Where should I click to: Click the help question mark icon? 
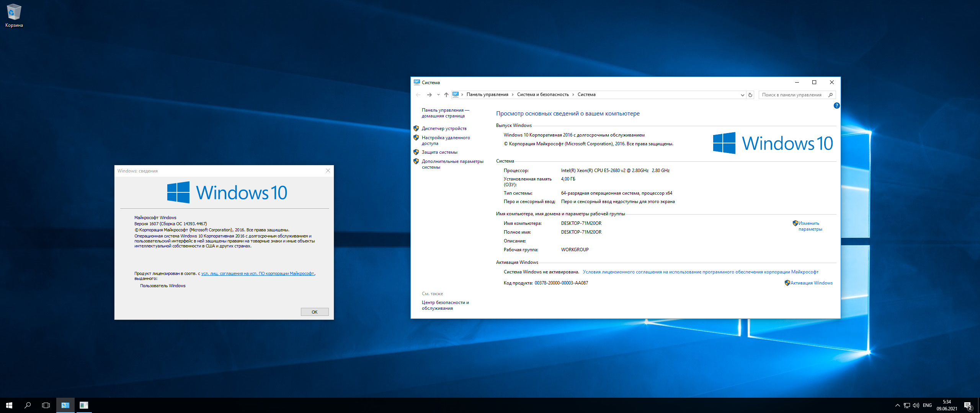click(x=836, y=106)
